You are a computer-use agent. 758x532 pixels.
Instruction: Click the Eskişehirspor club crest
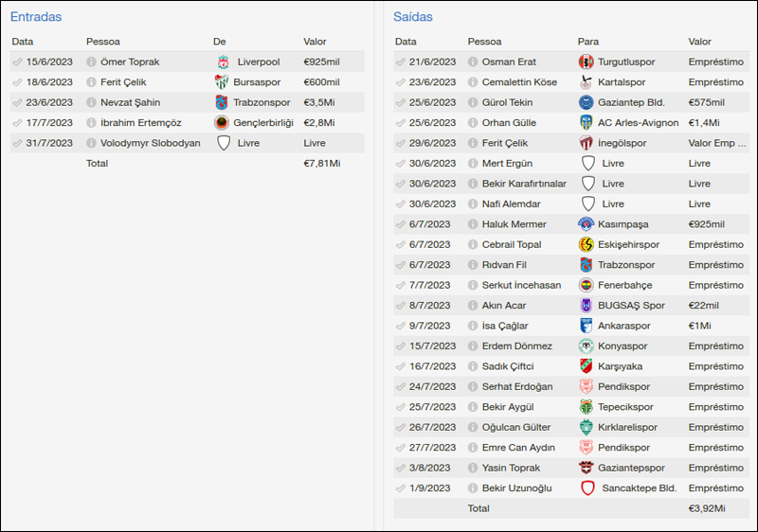pos(587,244)
